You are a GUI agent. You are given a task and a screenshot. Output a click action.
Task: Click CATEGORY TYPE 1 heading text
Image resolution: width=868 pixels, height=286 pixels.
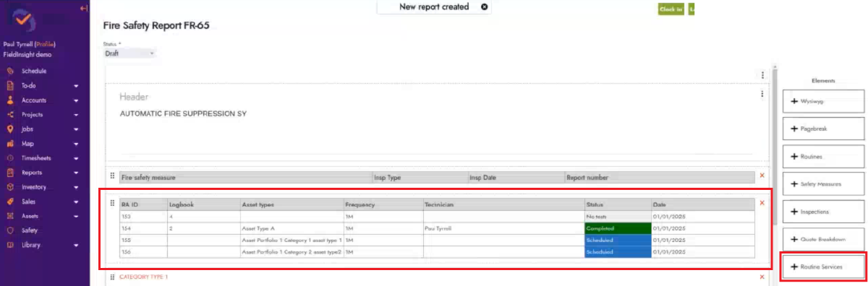[143, 277]
